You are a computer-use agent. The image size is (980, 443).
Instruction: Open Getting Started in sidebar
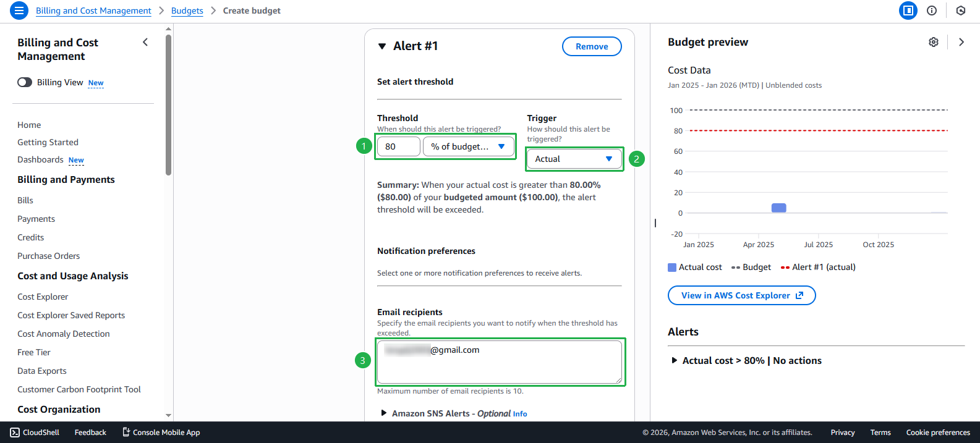coord(48,142)
